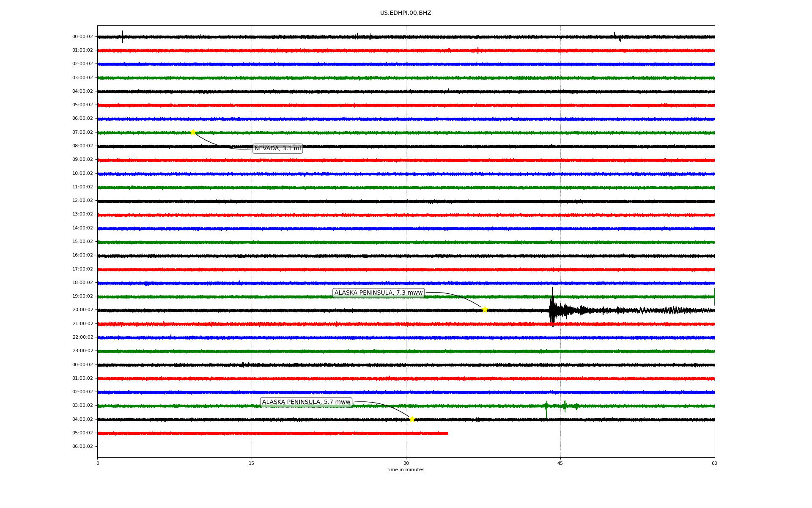Image resolution: width=812 pixels, height=508 pixels.
Task: Click the 07:00:02 time label
Action: [x=82, y=133]
